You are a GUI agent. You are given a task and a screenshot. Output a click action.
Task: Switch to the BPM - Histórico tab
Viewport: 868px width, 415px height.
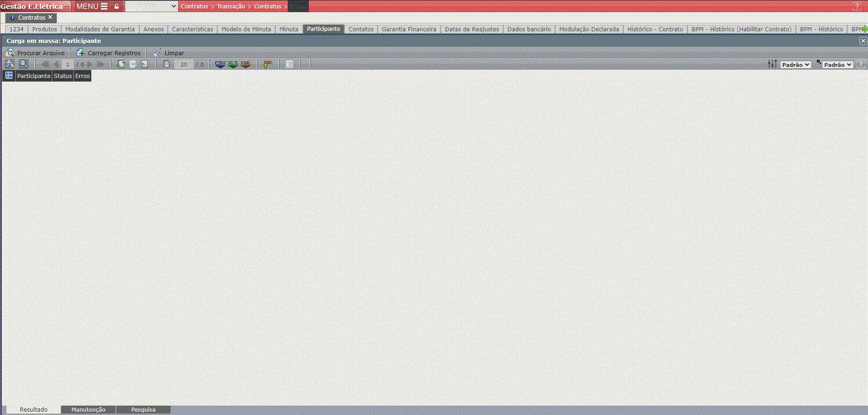click(x=821, y=29)
